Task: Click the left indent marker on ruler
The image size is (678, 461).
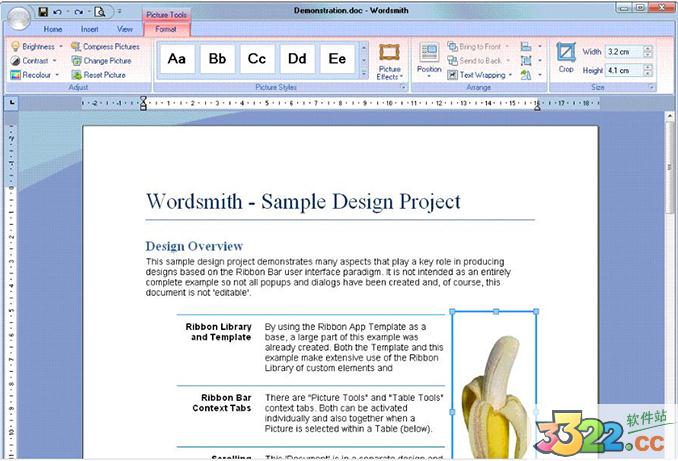Action: tap(144, 103)
